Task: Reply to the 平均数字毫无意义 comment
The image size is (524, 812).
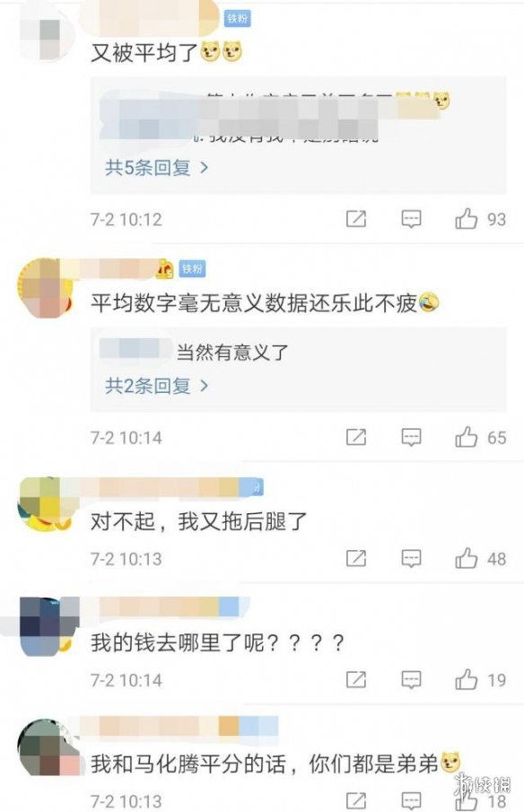Action: (411, 437)
